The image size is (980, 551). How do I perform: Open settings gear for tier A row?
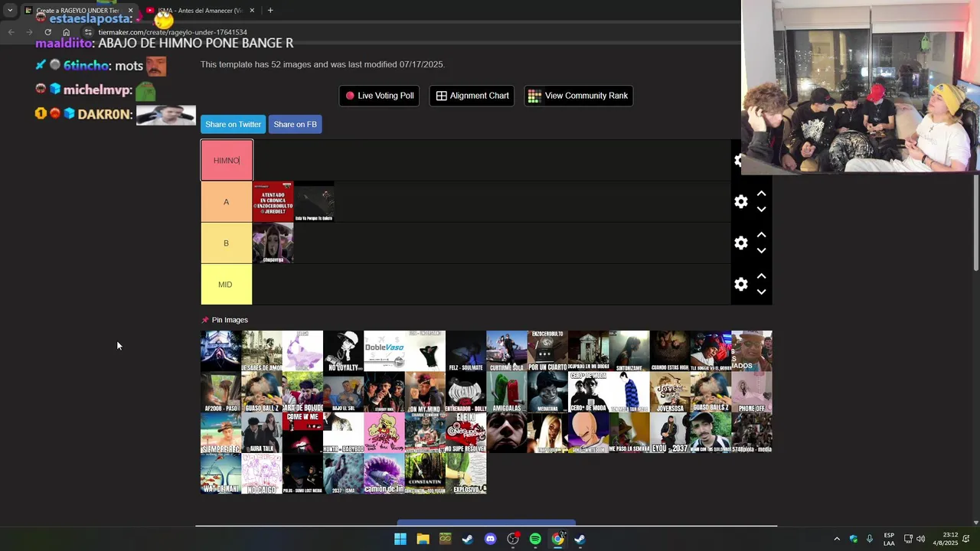[740, 201]
